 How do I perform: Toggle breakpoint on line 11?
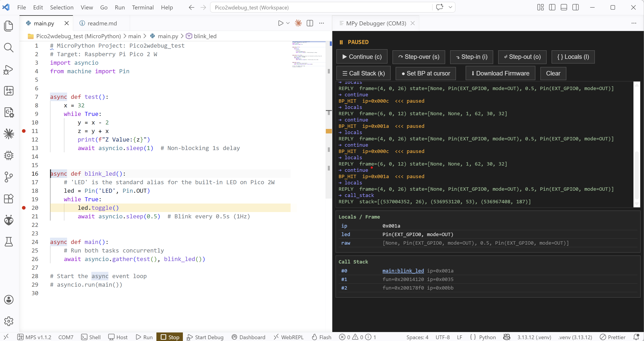[24, 131]
